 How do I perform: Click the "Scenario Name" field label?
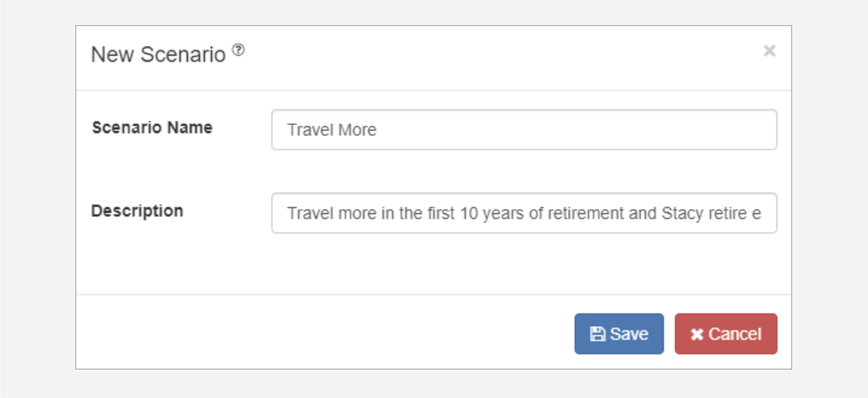pyautogui.click(x=152, y=127)
